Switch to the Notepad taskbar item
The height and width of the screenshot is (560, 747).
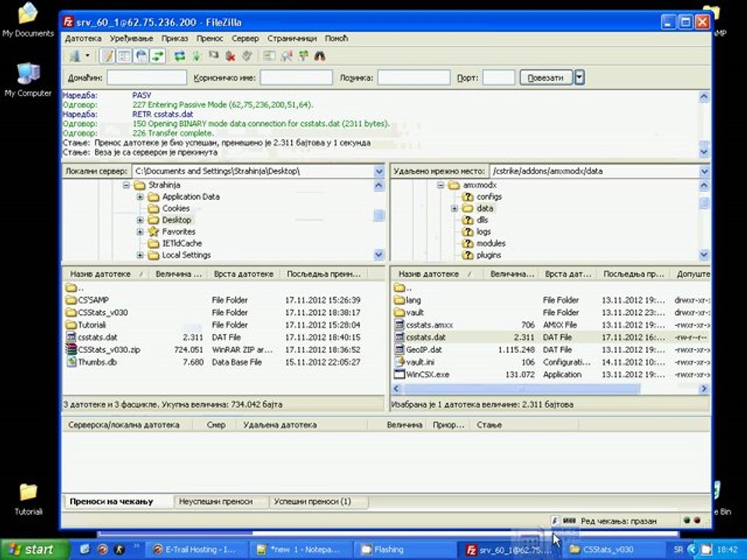point(300,550)
